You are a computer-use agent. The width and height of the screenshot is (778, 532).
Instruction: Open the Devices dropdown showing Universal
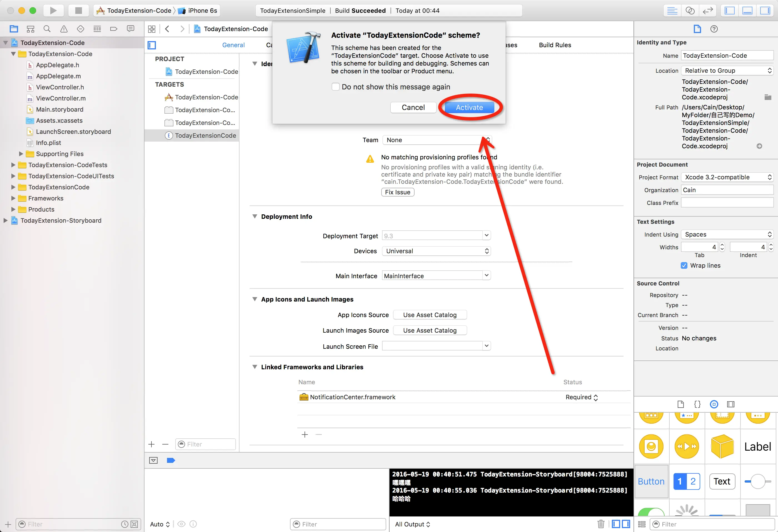(436, 251)
